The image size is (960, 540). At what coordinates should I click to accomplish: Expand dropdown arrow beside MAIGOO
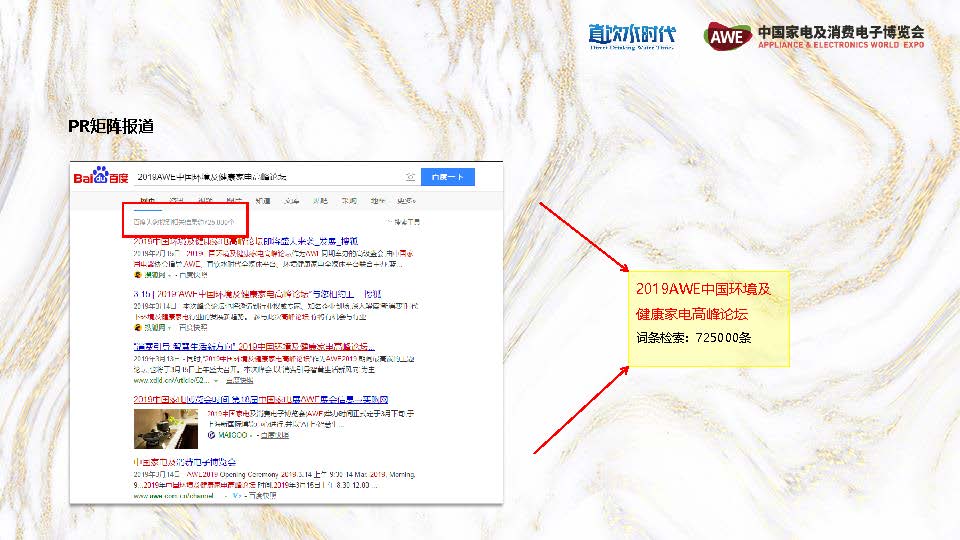pyautogui.click(x=253, y=435)
